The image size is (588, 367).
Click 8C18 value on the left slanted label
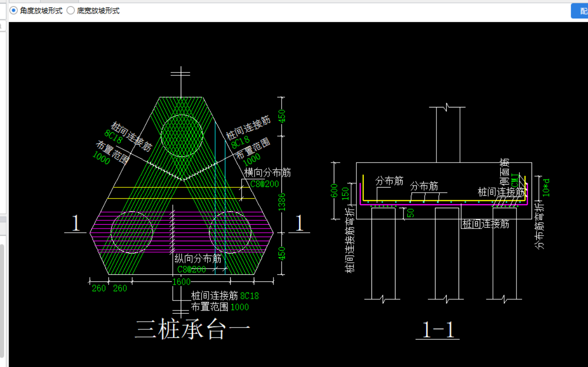[x=114, y=137]
